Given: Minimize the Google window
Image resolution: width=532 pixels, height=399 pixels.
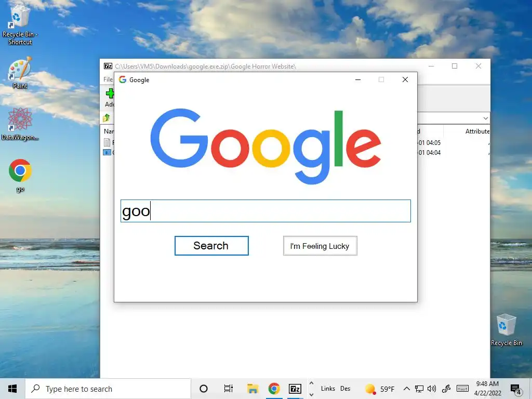Looking at the screenshot, I should [x=358, y=79].
